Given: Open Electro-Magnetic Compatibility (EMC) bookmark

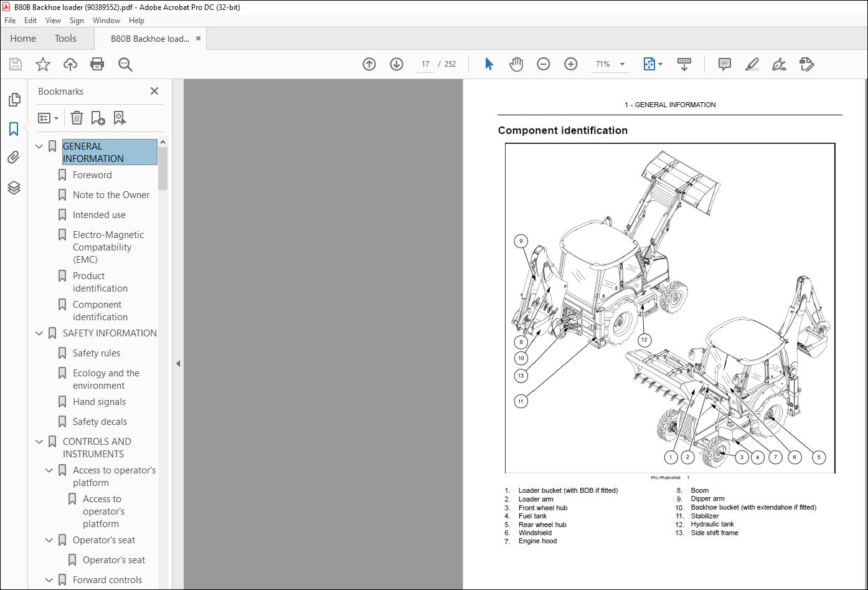Looking at the screenshot, I should [108, 247].
